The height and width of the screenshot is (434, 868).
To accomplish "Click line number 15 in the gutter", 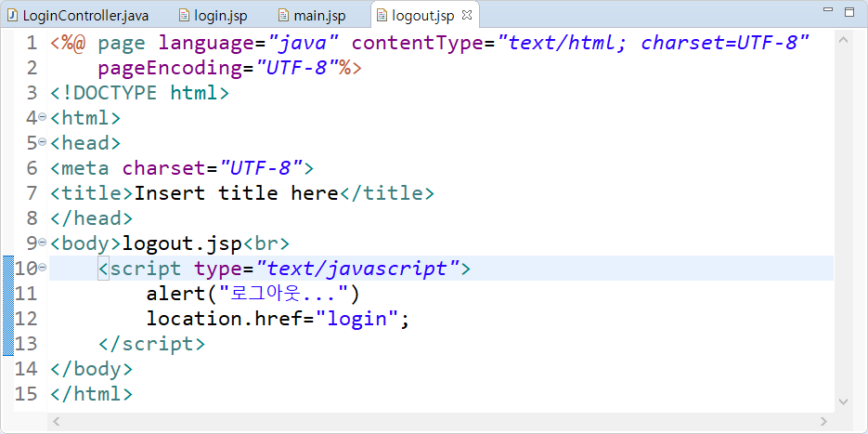I will 25,394.
